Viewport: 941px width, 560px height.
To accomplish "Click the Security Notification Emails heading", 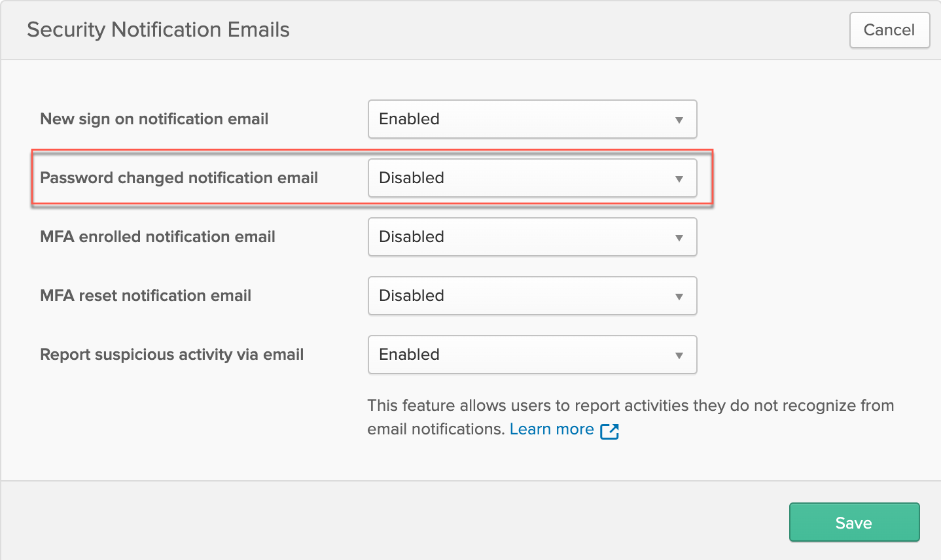I will click(158, 29).
